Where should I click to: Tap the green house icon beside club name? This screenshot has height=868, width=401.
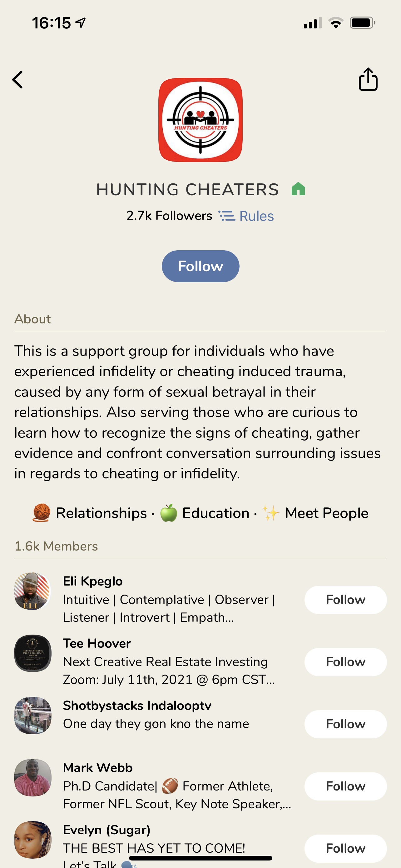[298, 189]
